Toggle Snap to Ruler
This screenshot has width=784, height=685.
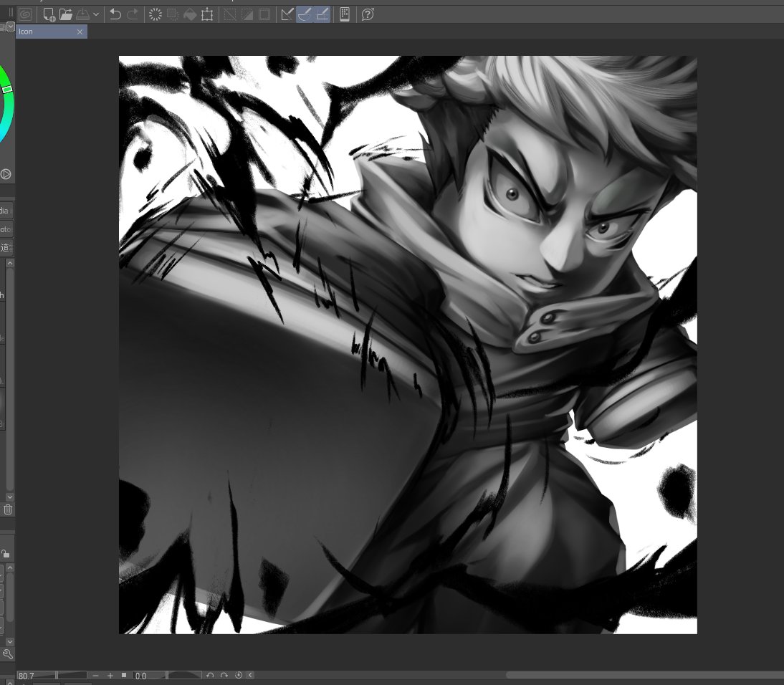point(287,14)
